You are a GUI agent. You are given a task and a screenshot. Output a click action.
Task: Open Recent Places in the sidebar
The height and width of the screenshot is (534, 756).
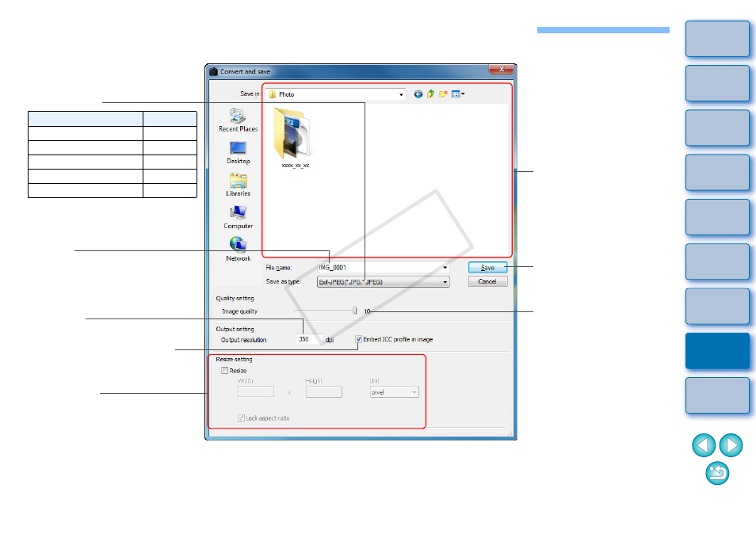238,120
